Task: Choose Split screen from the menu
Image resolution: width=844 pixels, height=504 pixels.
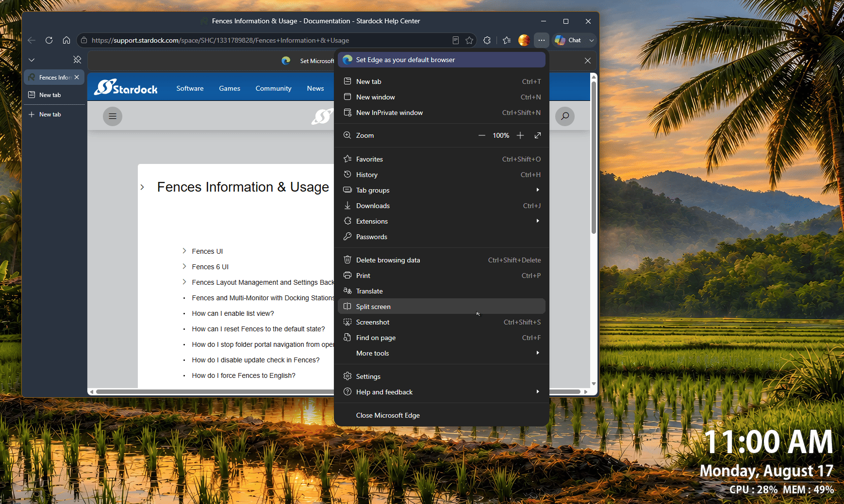Action: (x=442, y=307)
